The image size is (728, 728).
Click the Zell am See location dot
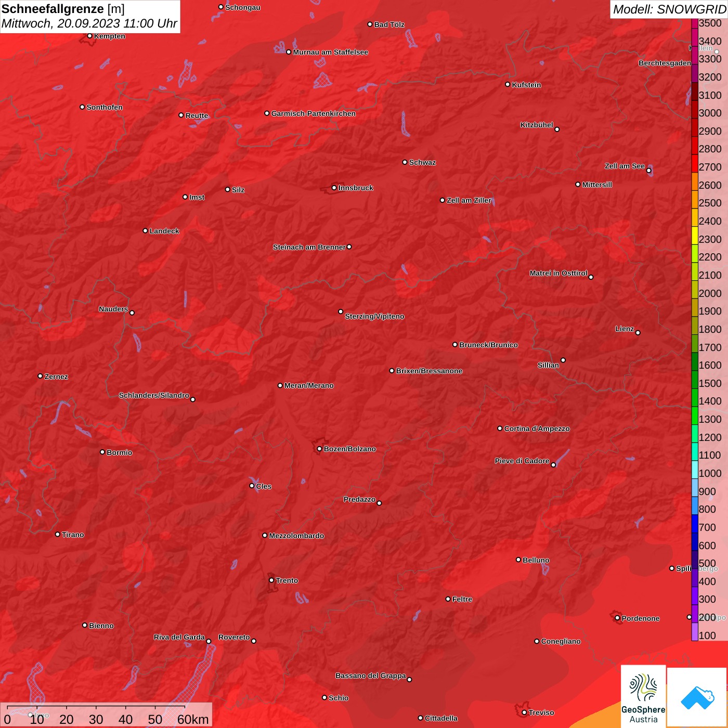pyautogui.click(x=648, y=170)
